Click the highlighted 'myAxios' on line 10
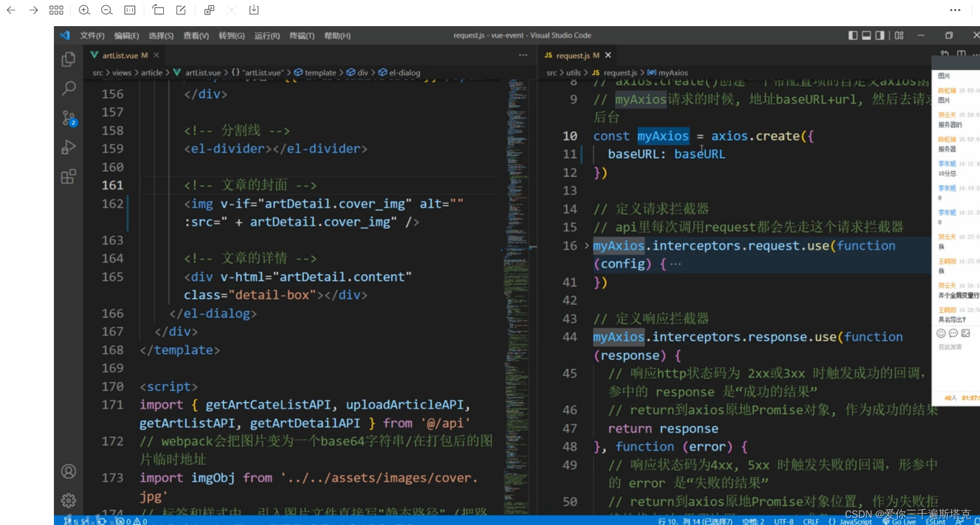This screenshot has height=525, width=980. (663, 136)
